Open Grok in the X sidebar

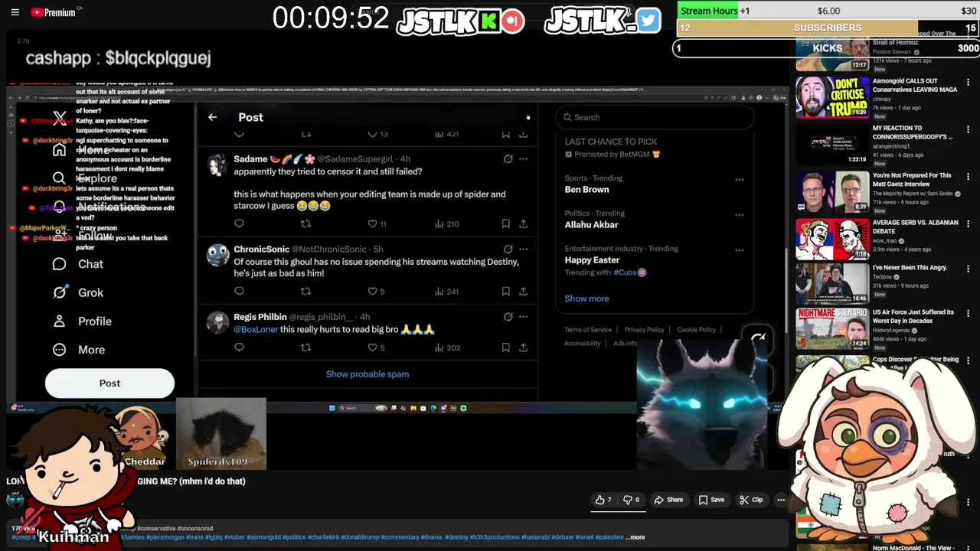click(x=78, y=292)
